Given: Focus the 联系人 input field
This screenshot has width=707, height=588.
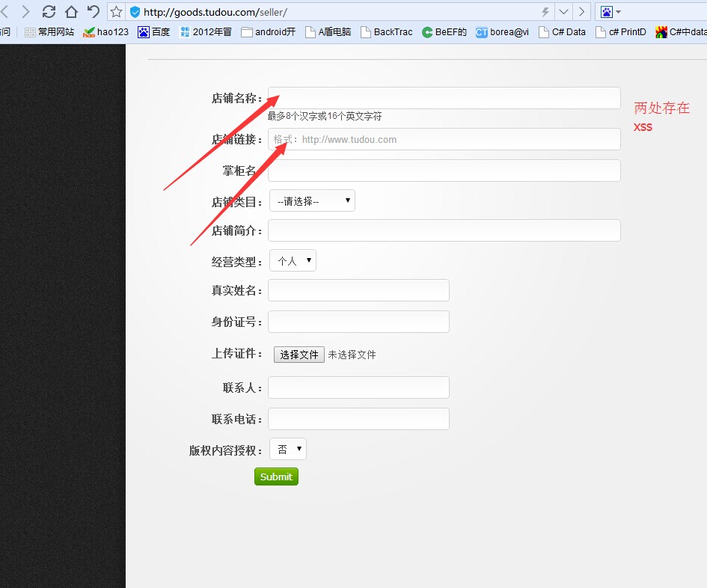Looking at the screenshot, I should [x=358, y=388].
